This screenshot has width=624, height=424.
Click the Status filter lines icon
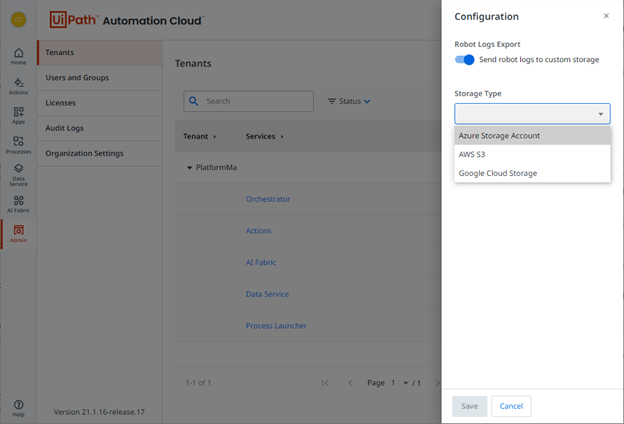tap(332, 101)
